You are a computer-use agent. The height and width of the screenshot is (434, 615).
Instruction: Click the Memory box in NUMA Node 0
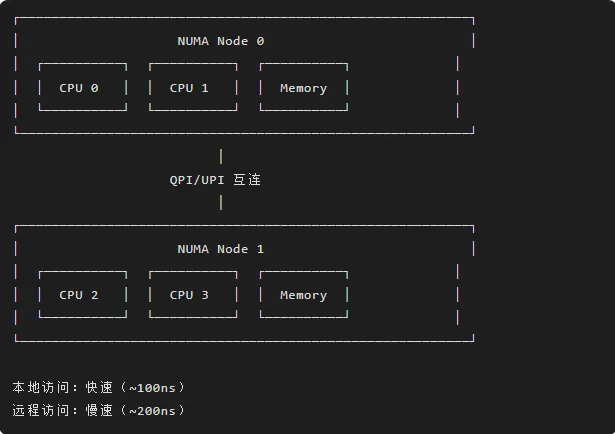303,88
